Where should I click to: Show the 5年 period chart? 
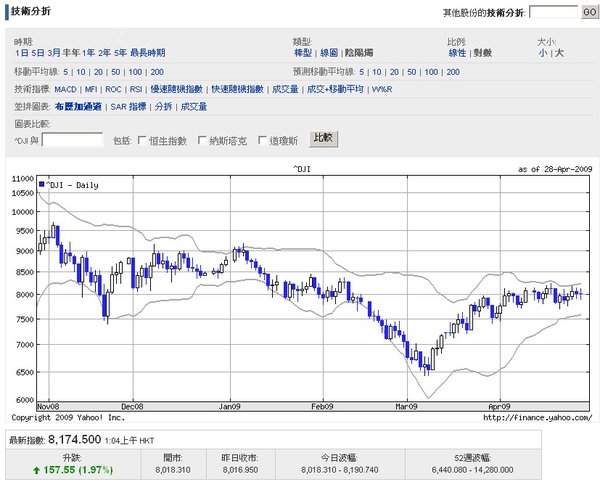(120, 53)
